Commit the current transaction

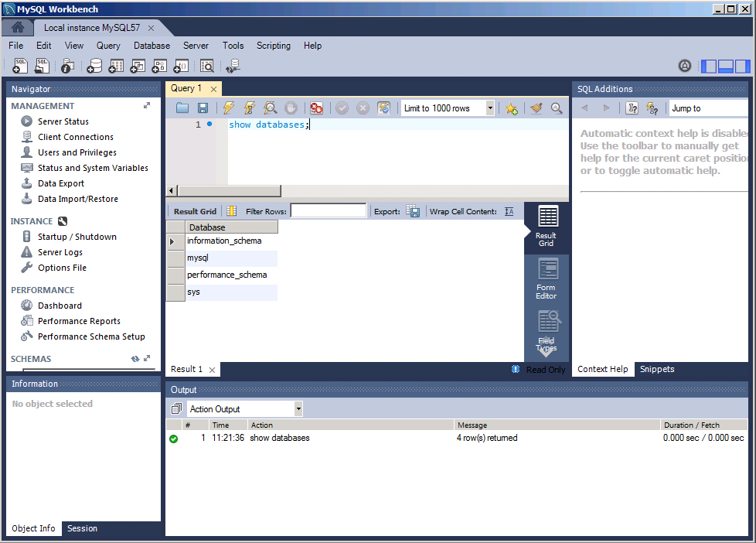[342, 108]
